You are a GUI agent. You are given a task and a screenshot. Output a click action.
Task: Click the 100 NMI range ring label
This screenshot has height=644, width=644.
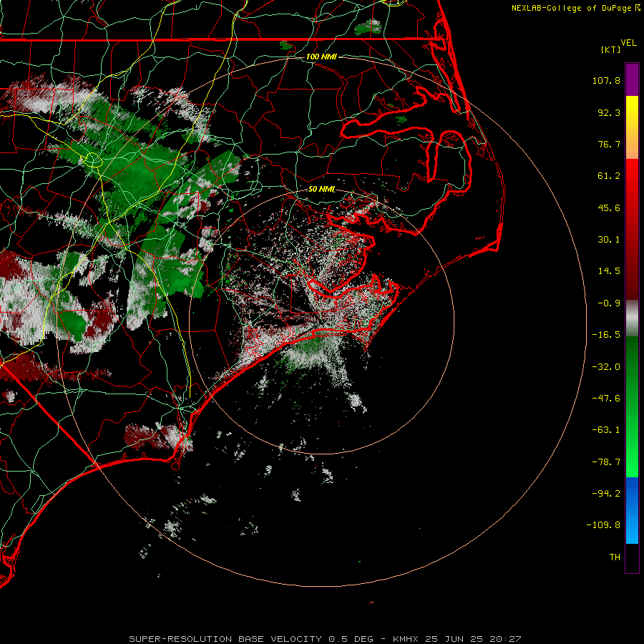click(x=321, y=57)
